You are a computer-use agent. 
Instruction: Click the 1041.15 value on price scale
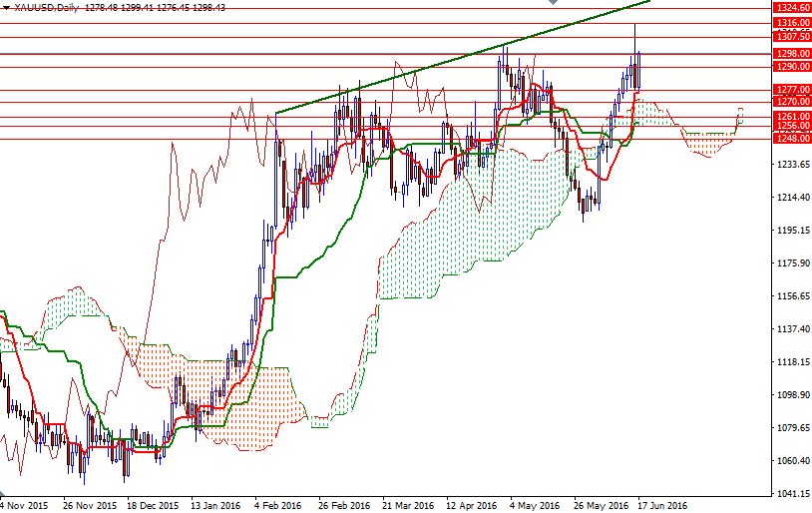[x=791, y=494]
